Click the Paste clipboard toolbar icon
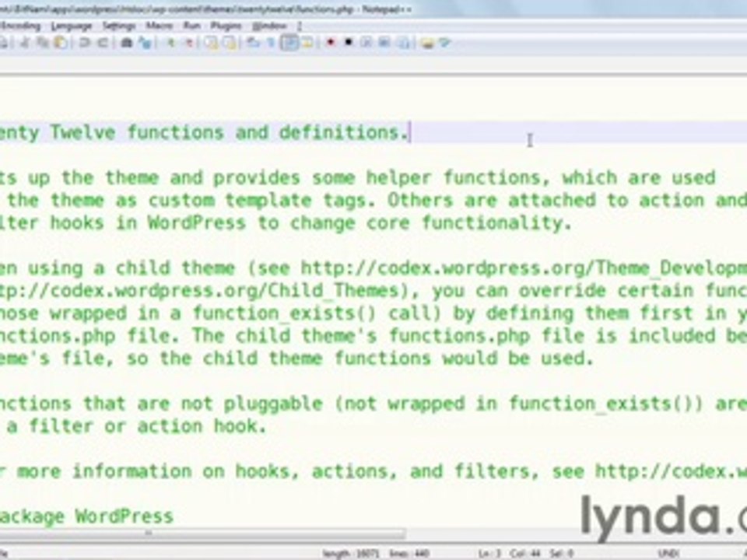The height and width of the screenshot is (560, 747). pyautogui.click(x=61, y=43)
